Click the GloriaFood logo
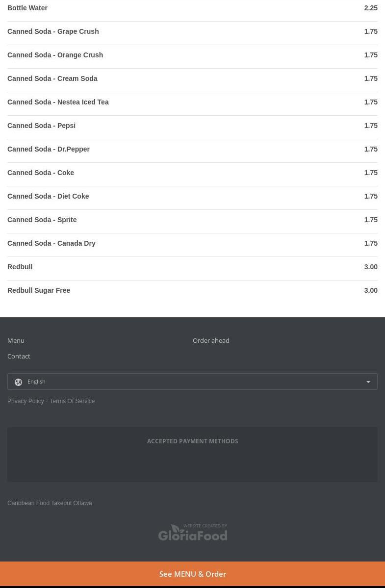The width and height of the screenshot is (385, 588). 192,532
